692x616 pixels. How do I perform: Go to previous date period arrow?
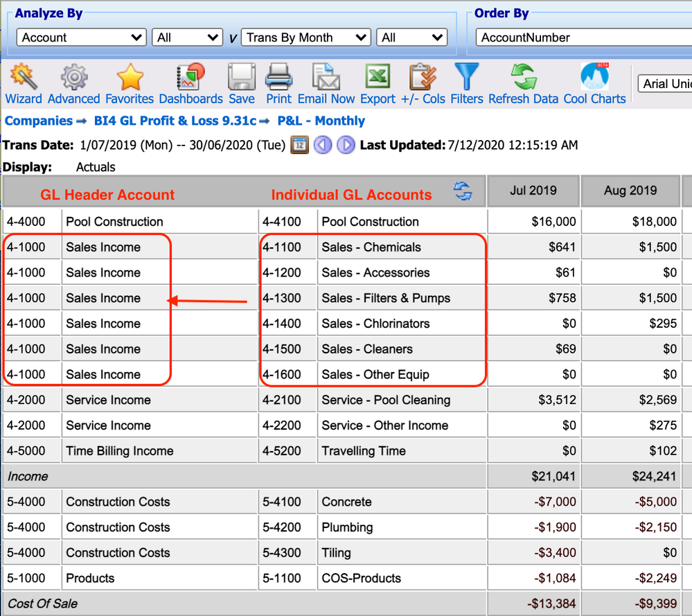pyautogui.click(x=322, y=145)
